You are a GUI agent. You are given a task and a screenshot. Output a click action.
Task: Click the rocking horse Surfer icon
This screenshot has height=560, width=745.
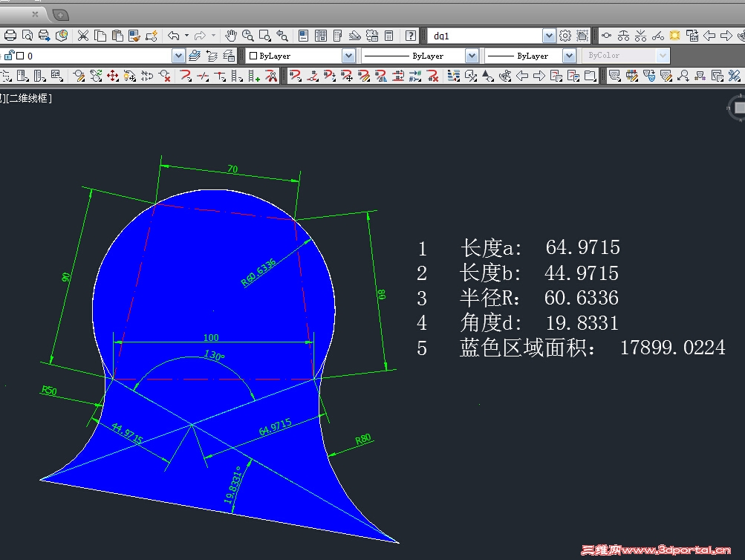[505, 76]
